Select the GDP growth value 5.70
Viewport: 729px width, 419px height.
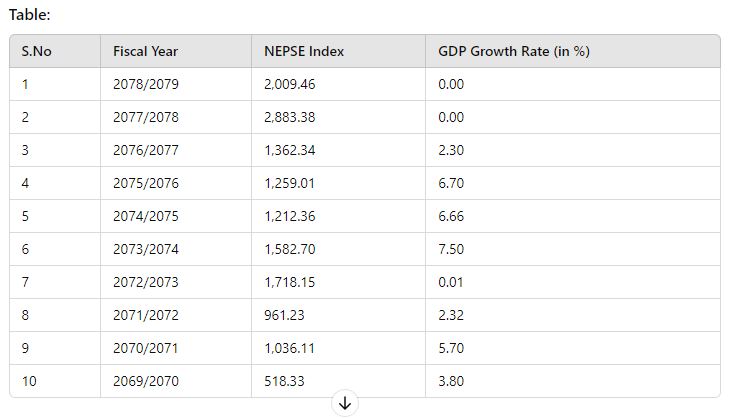[451, 348]
